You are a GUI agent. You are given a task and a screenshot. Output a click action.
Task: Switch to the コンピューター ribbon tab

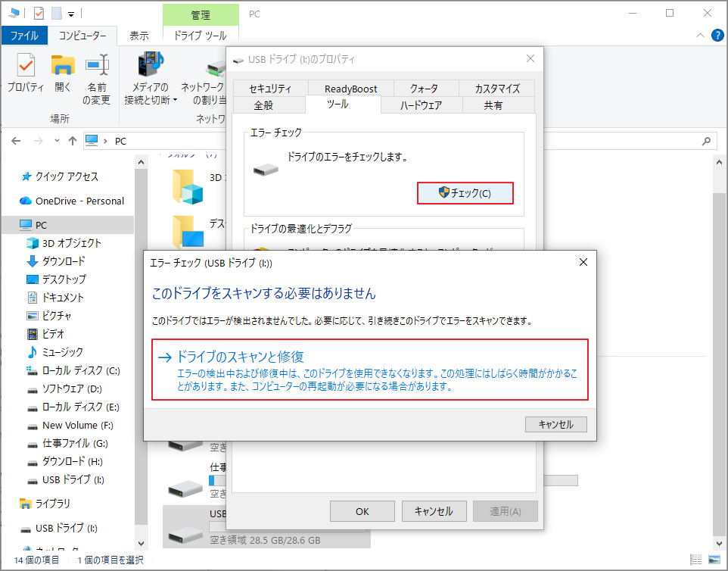82,36
